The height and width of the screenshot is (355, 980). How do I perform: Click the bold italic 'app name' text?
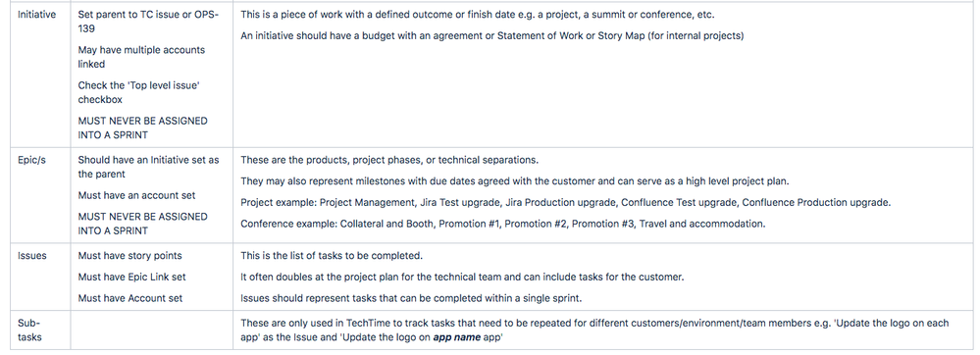[x=457, y=337]
